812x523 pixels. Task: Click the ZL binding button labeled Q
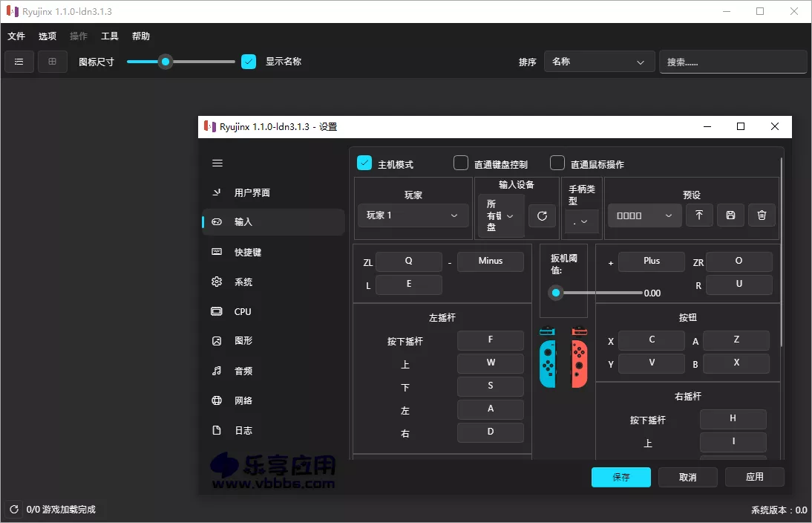pos(409,261)
